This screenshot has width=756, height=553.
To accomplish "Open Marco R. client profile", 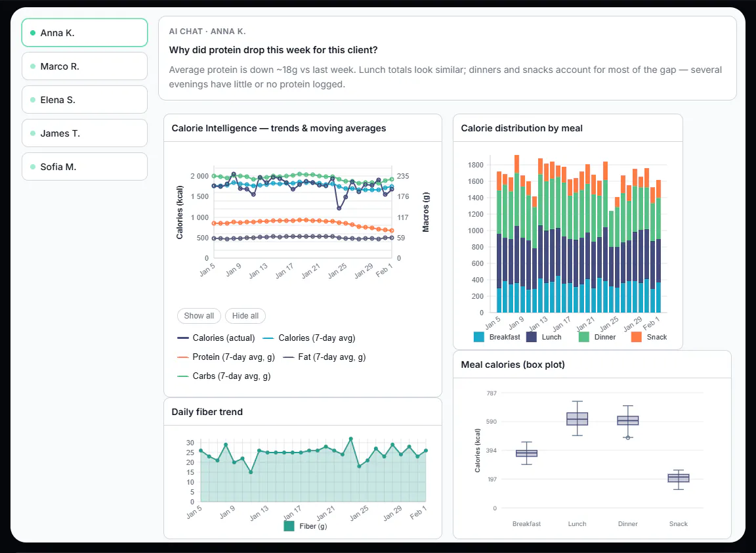I will [85, 66].
